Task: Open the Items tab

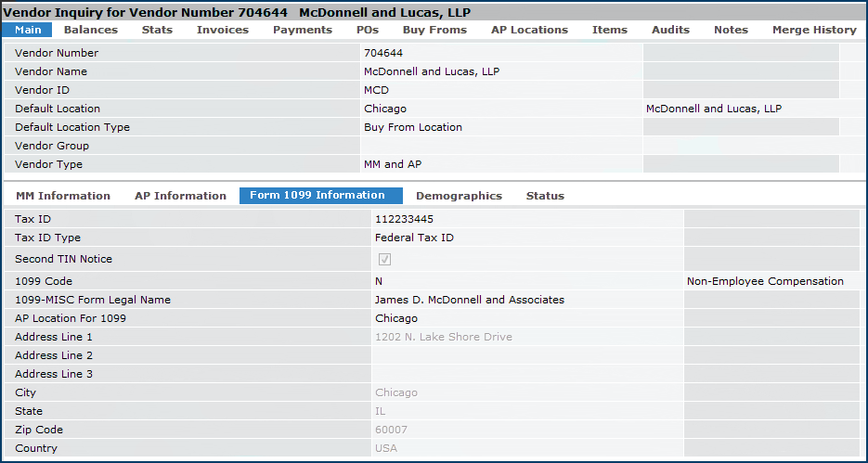Action: (x=610, y=30)
